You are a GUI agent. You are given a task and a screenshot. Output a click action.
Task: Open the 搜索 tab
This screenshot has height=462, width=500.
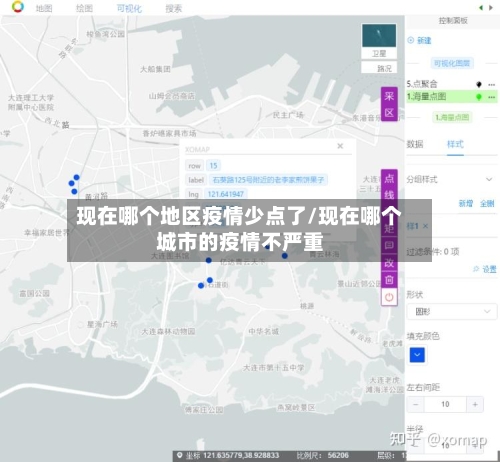pyautogui.click(x=174, y=8)
